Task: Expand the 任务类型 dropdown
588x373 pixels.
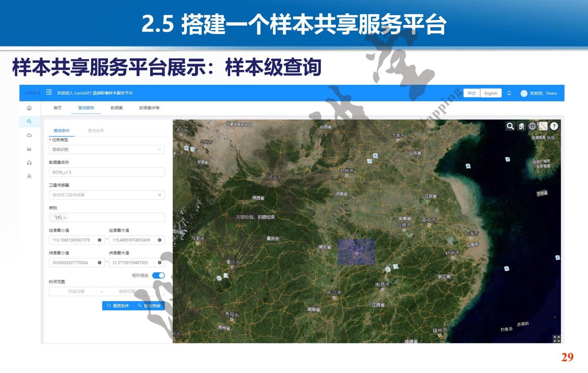Action: (x=107, y=149)
